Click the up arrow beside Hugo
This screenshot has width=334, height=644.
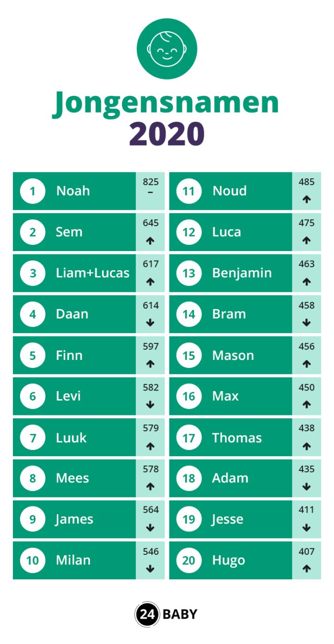click(x=307, y=569)
